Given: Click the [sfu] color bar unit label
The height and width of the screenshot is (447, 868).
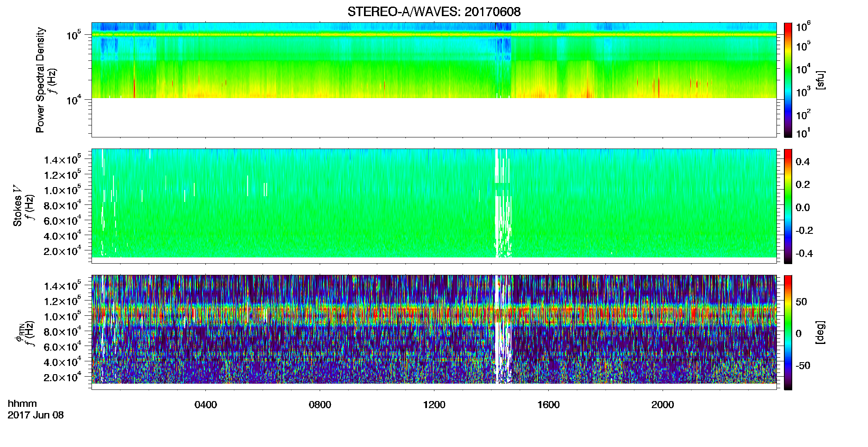Looking at the screenshot, I should (821, 80).
